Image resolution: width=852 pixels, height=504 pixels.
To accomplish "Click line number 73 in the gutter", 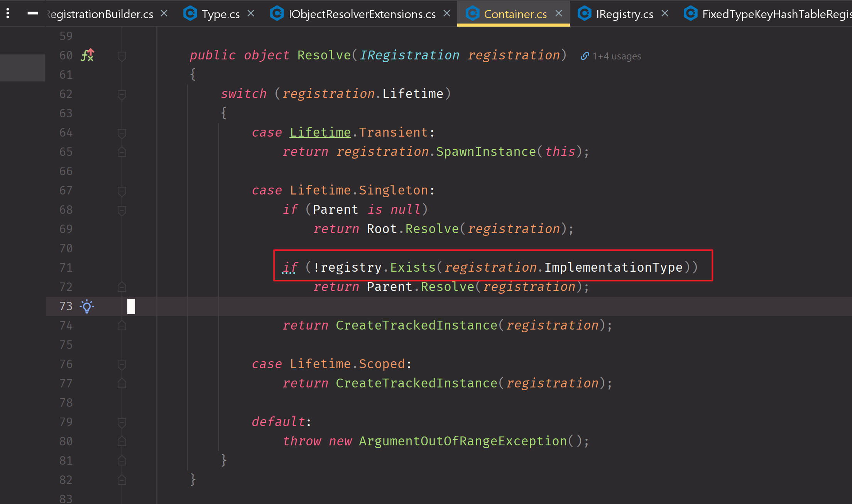I will [x=65, y=306].
